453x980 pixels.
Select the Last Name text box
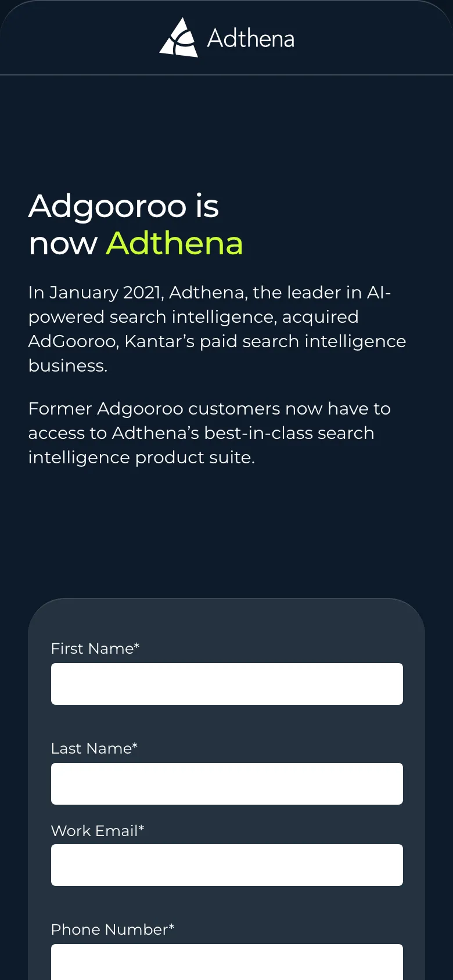pyautogui.click(x=227, y=783)
